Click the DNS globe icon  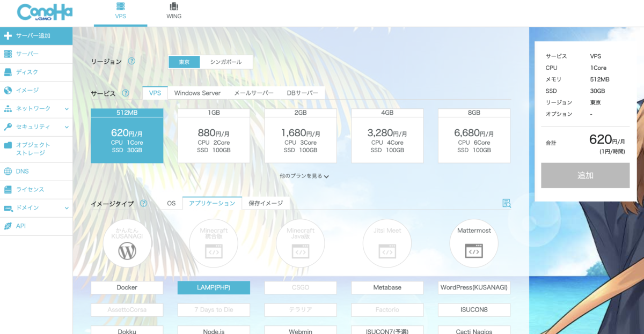(x=8, y=172)
